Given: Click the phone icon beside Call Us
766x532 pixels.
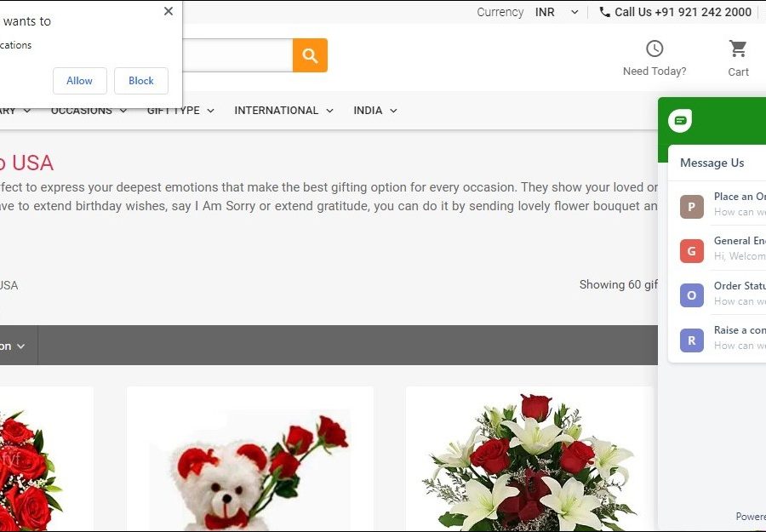Looking at the screenshot, I should point(604,12).
